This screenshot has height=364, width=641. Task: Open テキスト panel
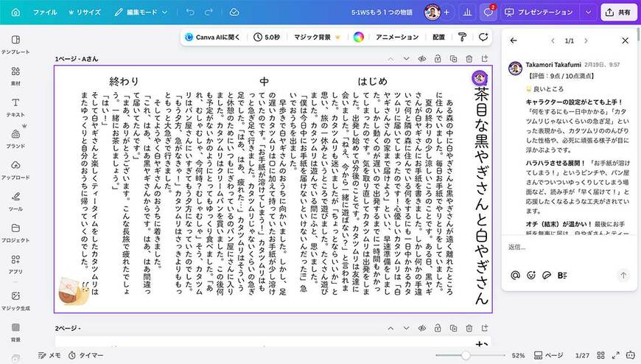(x=15, y=108)
